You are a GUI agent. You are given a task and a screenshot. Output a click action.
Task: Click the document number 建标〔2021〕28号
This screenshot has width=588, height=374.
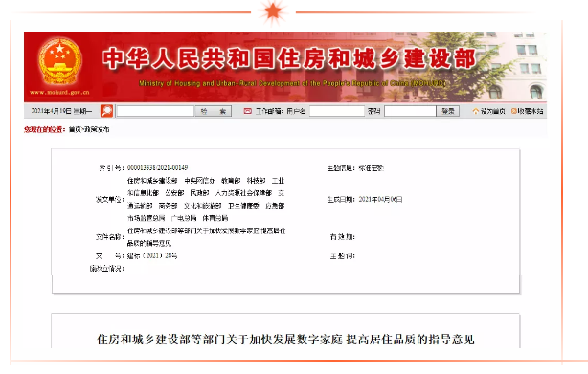[152, 256]
